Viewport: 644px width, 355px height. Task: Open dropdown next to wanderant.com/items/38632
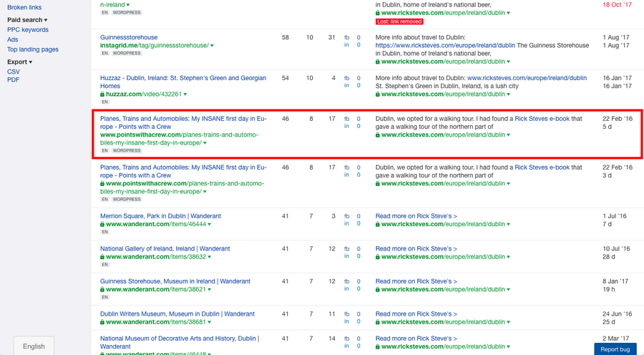tap(210, 257)
